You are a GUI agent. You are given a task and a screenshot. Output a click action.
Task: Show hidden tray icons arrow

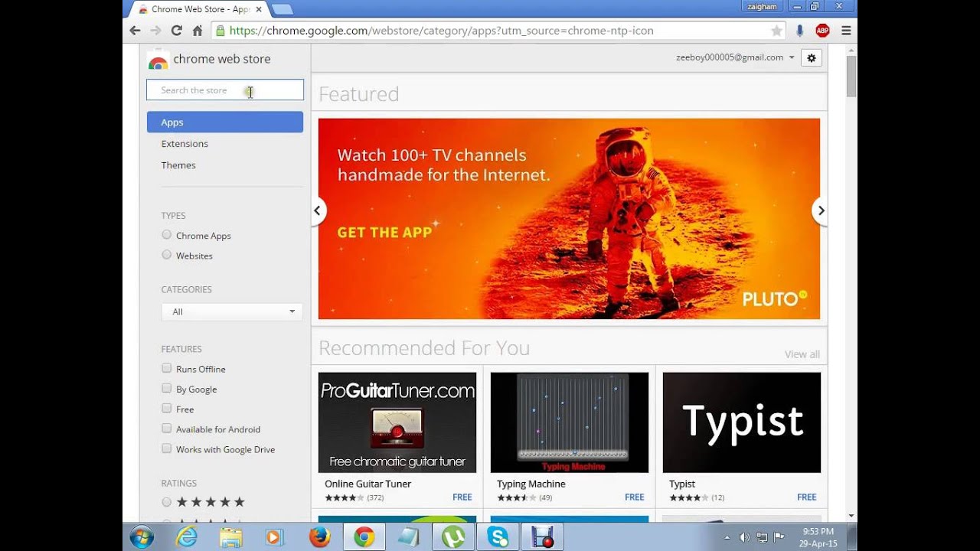coord(727,537)
